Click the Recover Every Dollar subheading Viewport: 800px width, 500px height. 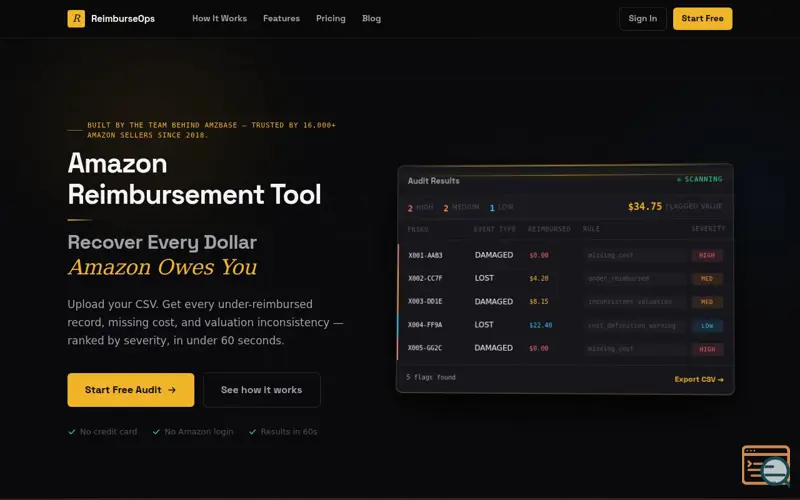click(x=162, y=242)
